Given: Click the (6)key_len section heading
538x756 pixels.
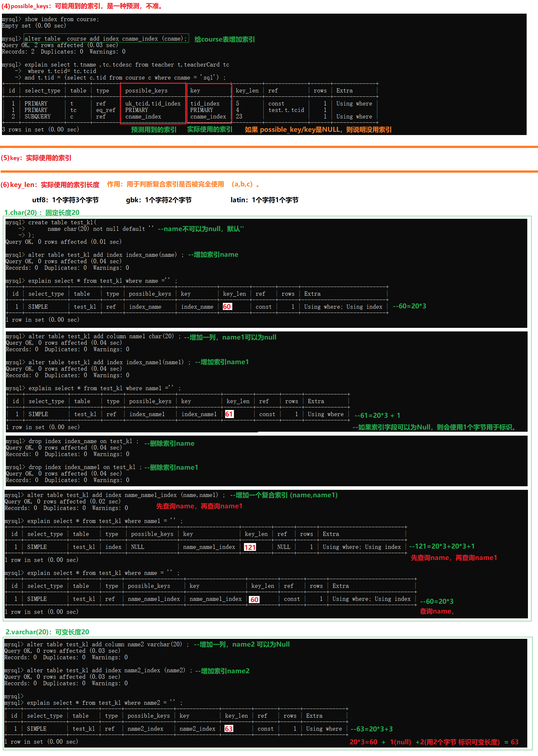Looking at the screenshot, I should point(50,184).
